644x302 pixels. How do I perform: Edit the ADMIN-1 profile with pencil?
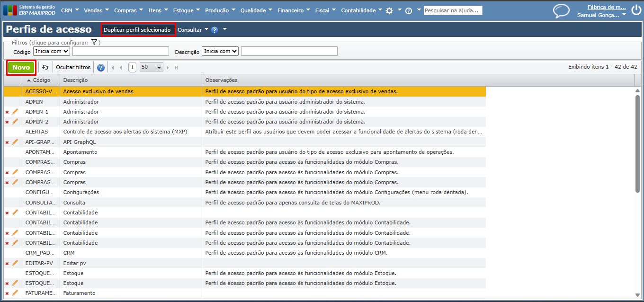coord(15,112)
